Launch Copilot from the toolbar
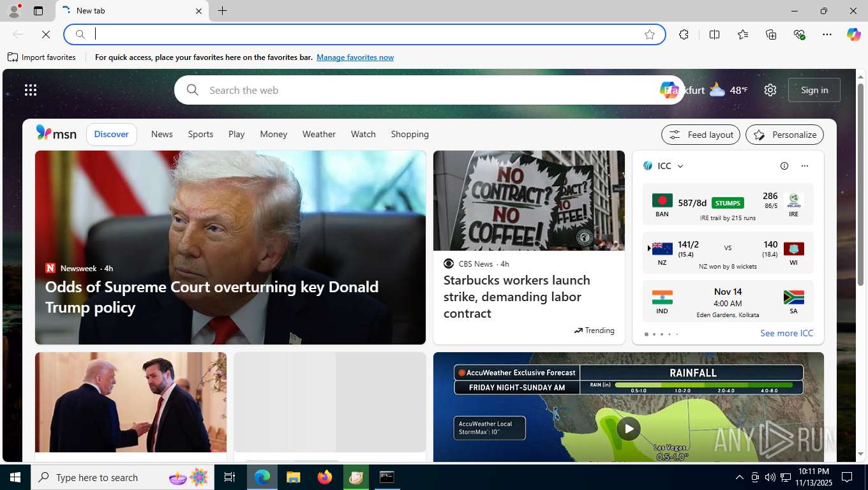868x490 pixels. [853, 34]
